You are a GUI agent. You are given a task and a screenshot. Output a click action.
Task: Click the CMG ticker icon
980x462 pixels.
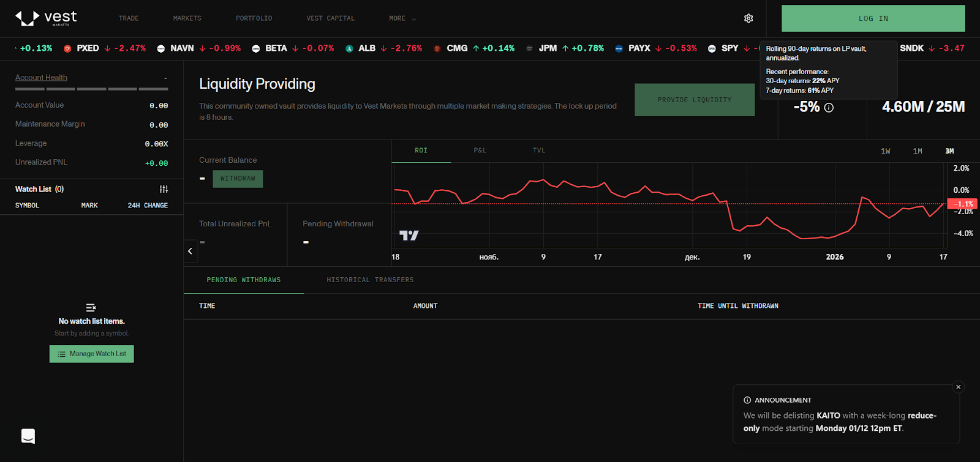click(437, 48)
